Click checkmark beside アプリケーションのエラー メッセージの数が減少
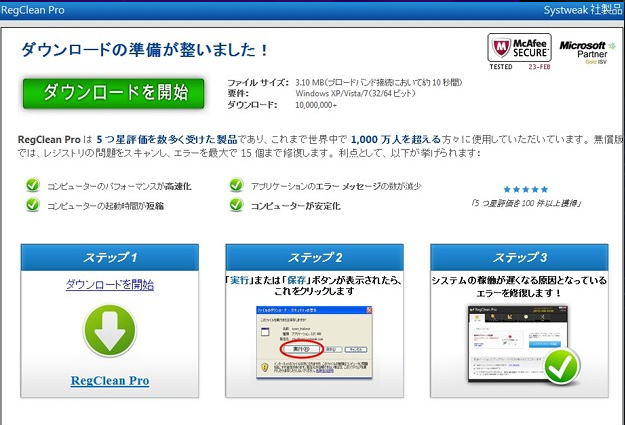The height and width of the screenshot is (425, 625). 236,185
